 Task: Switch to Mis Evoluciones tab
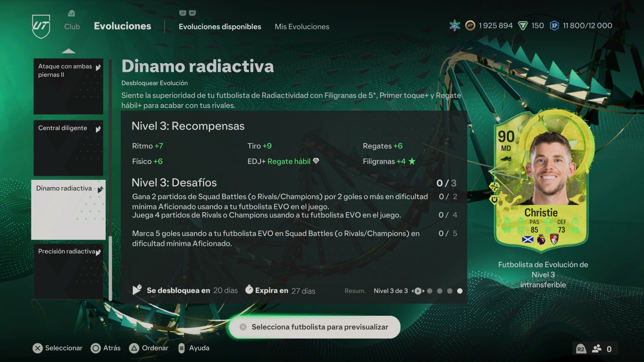(302, 27)
